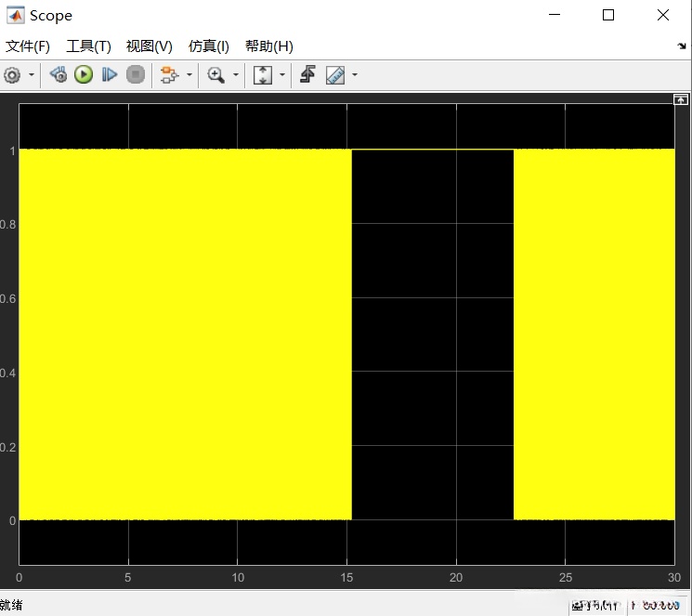The height and width of the screenshot is (616, 692).
Task: Click the 就绪 status text
Action: point(11,605)
